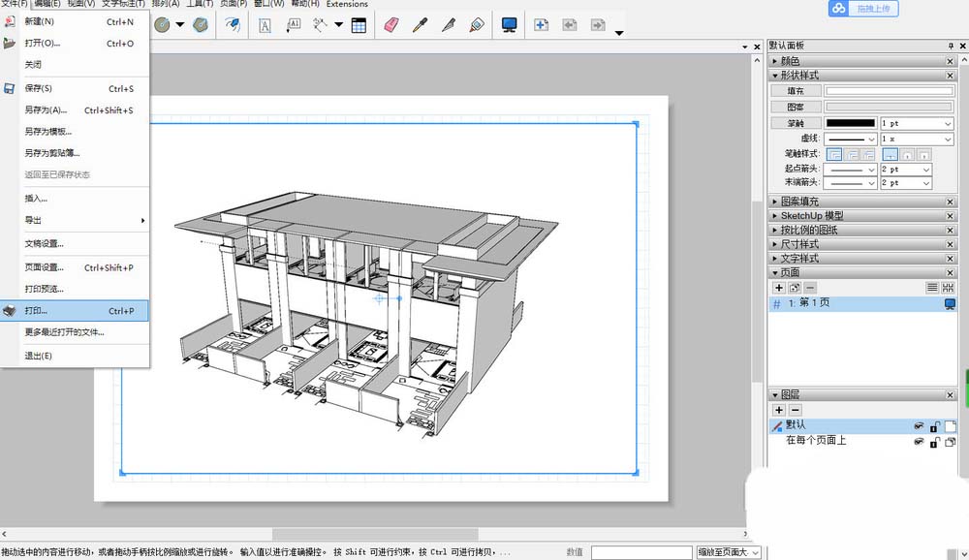This screenshot has height=560, width=969.
Task: Select the pink Eraser tool
Action: (x=391, y=25)
